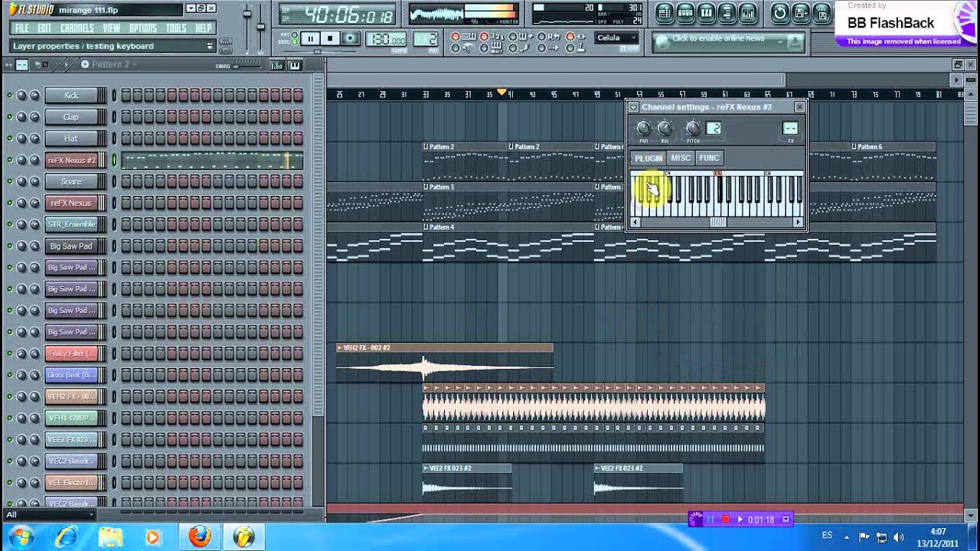Switch to the MISC tab
980x551 pixels.
tap(680, 158)
